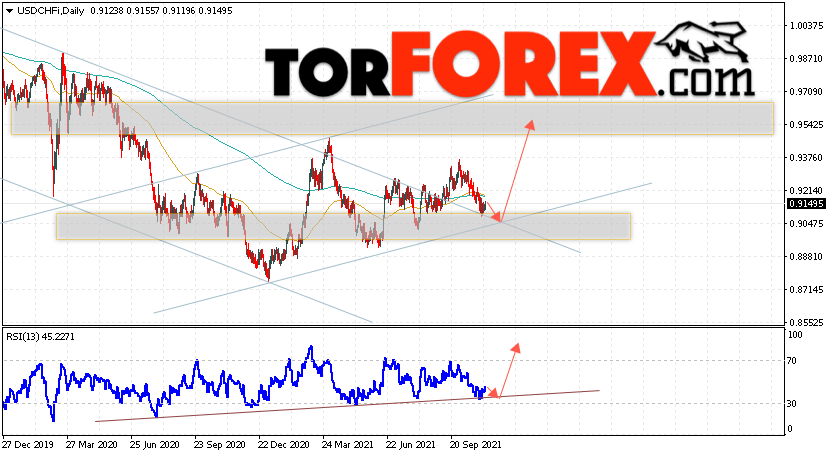Image resolution: width=830 pixels, height=456 pixels.
Task: Open the chart menu triangle beside USDCHFi
Action: 10,11
